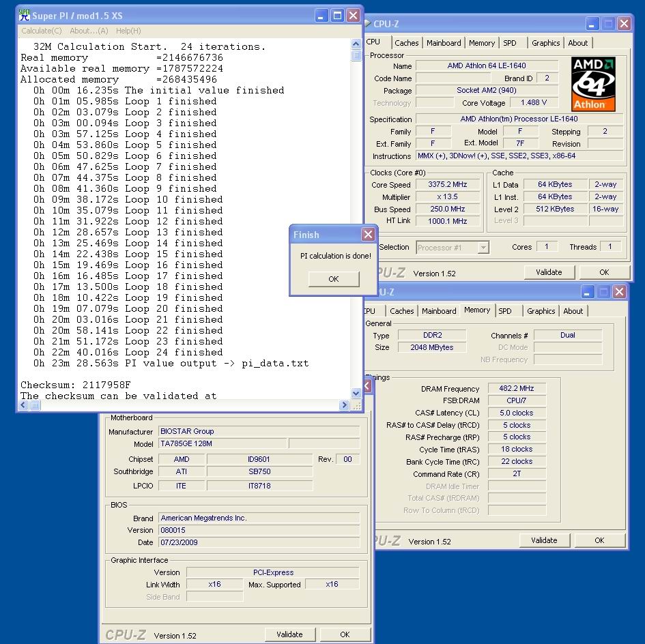Switch to SPD tab in top CPU-Z window
This screenshot has height=644, width=645.
pos(510,43)
